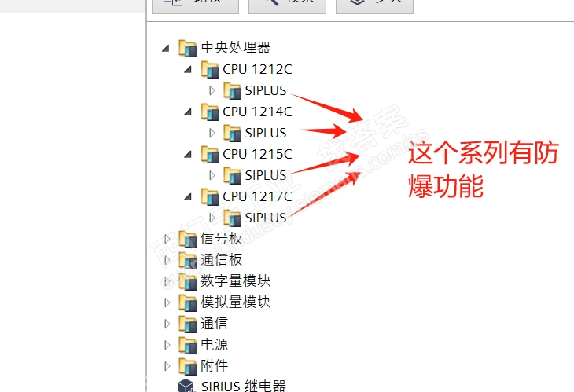
Task: Select the SIRIUS 继电器 entry text
Action: (x=244, y=386)
